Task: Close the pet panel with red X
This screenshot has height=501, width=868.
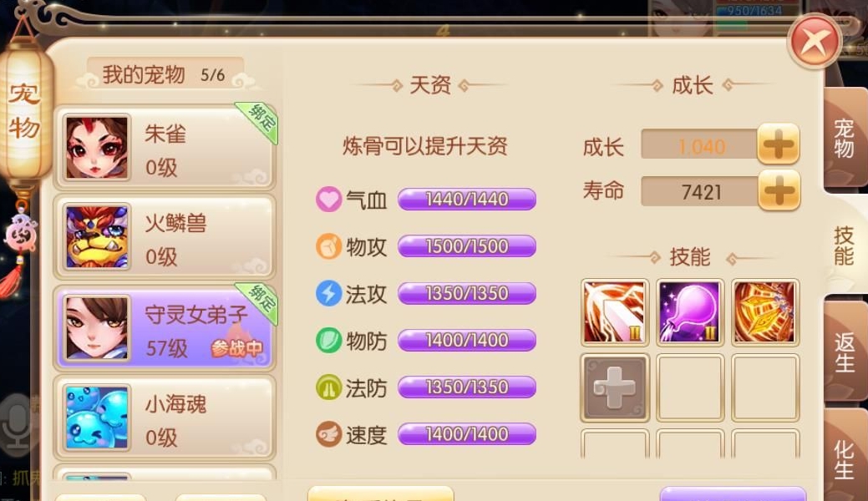Action: tap(814, 42)
